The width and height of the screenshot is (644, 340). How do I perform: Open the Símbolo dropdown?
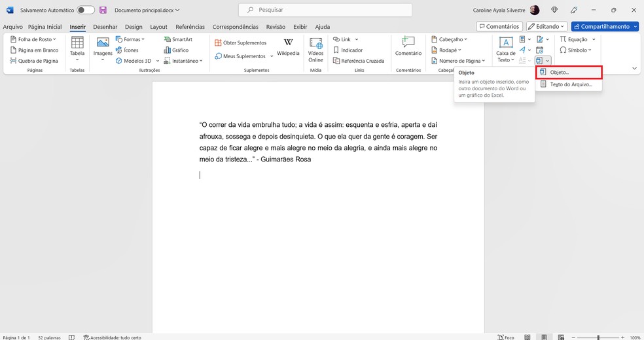pos(575,50)
